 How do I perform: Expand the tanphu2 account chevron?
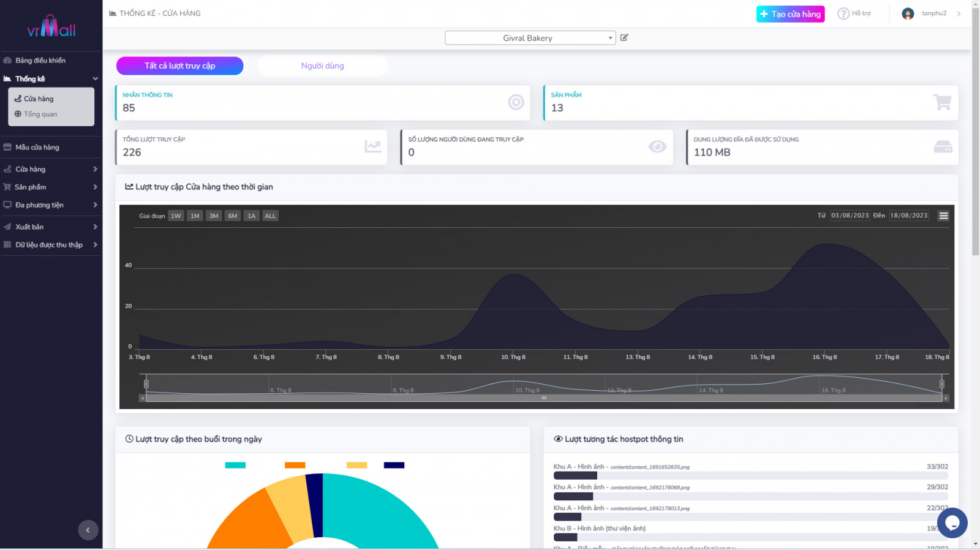click(x=959, y=13)
